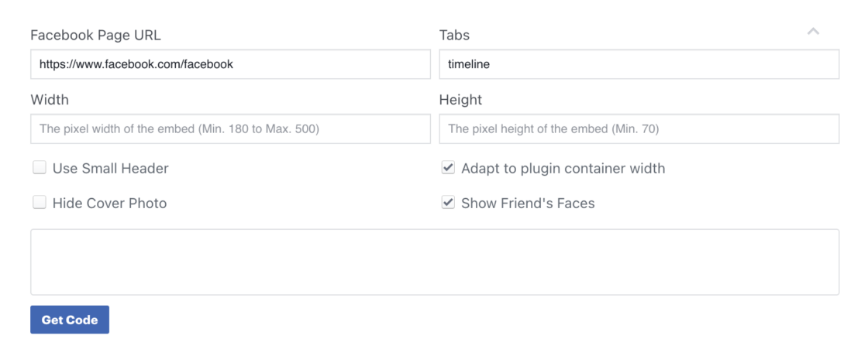Click the "Show Friend's Faces" label text
The width and height of the screenshot is (868, 356).
pyautogui.click(x=528, y=204)
